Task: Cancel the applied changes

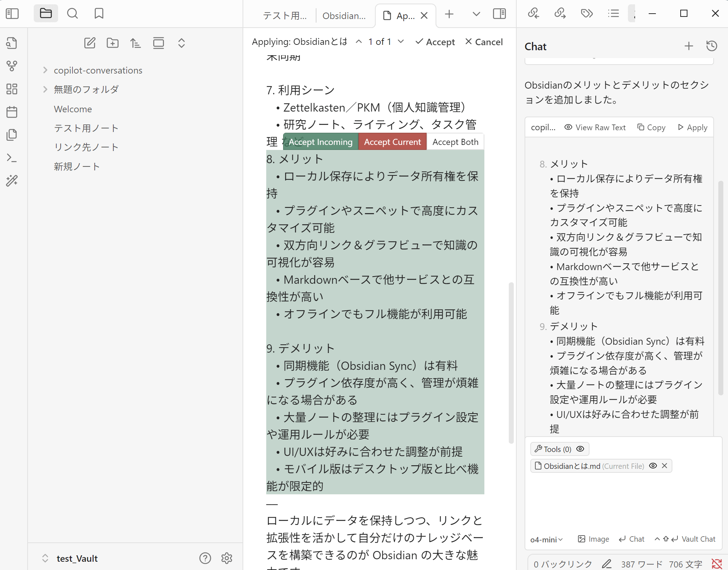Action: pyautogui.click(x=484, y=42)
